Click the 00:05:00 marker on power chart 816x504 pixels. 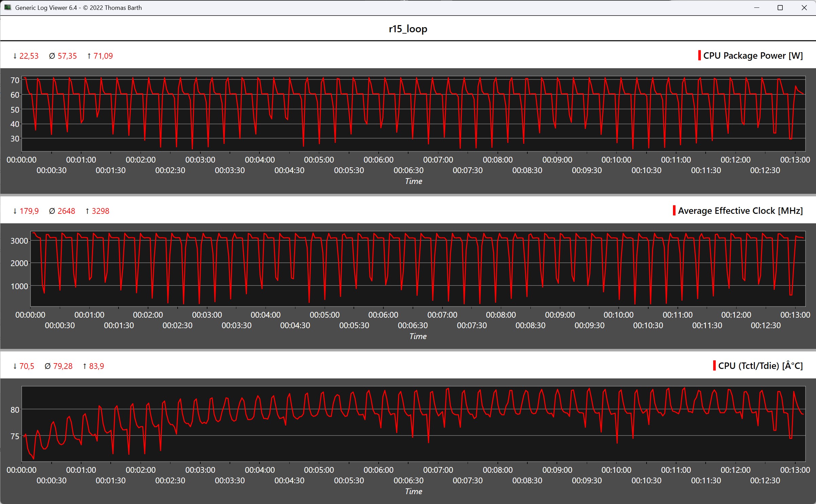pyautogui.click(x=319, y=160)
